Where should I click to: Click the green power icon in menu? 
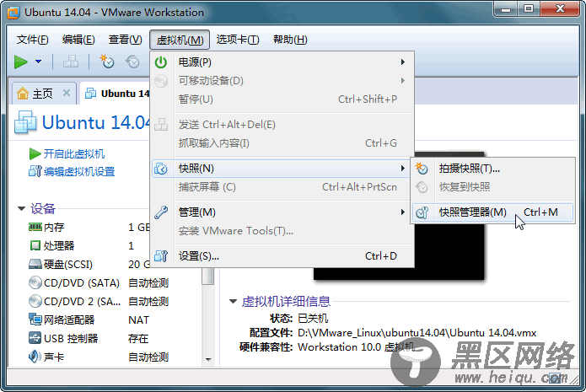161,62
